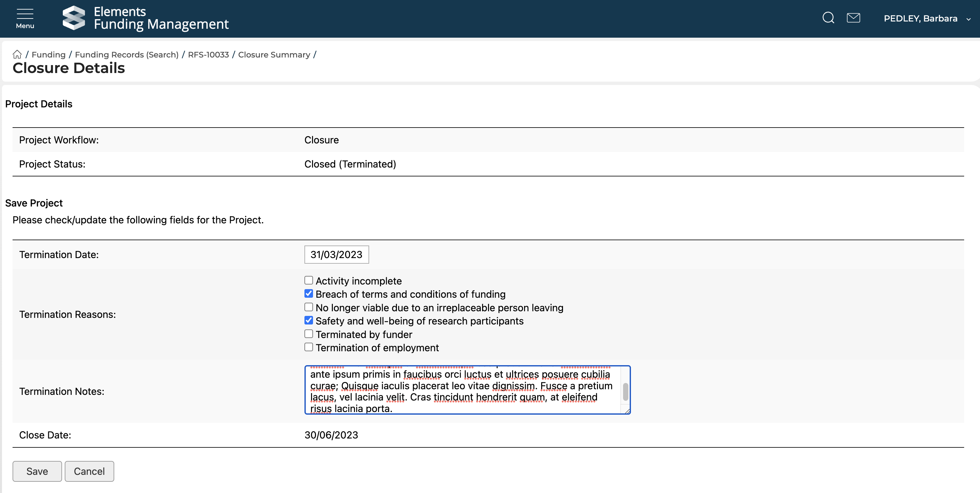Open Funding Records (Search) breadcrumb
This screenshot has height=493, width=980.
127,55
